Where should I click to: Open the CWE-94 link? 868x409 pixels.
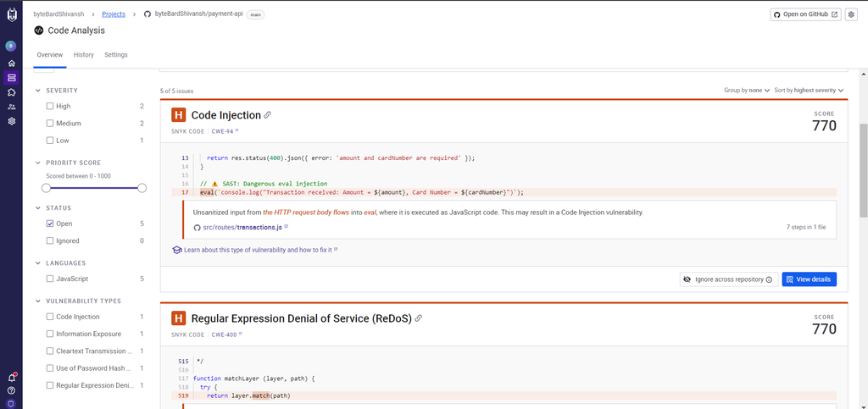(225, 131)
